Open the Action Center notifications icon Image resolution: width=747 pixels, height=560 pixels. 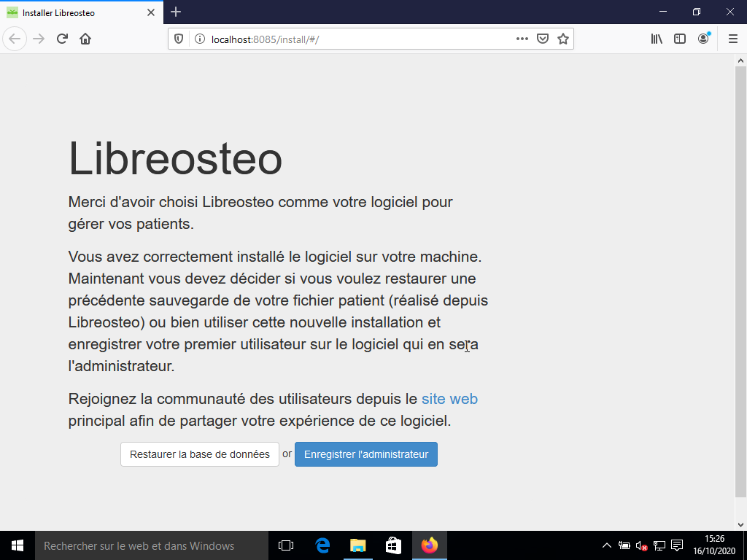click(x=677, y=545)
